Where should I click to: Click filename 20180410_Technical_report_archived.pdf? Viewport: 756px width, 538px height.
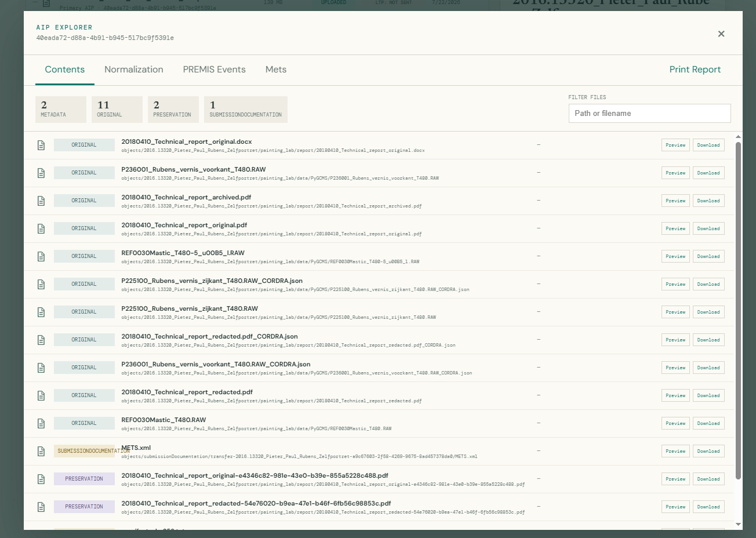click(x=186, y=197)
